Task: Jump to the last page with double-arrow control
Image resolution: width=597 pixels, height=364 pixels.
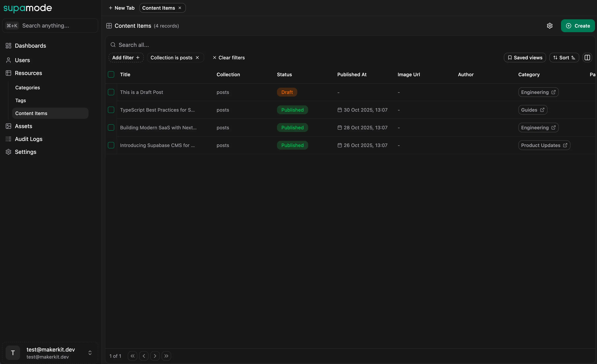Action: click(x=166, y=356)
